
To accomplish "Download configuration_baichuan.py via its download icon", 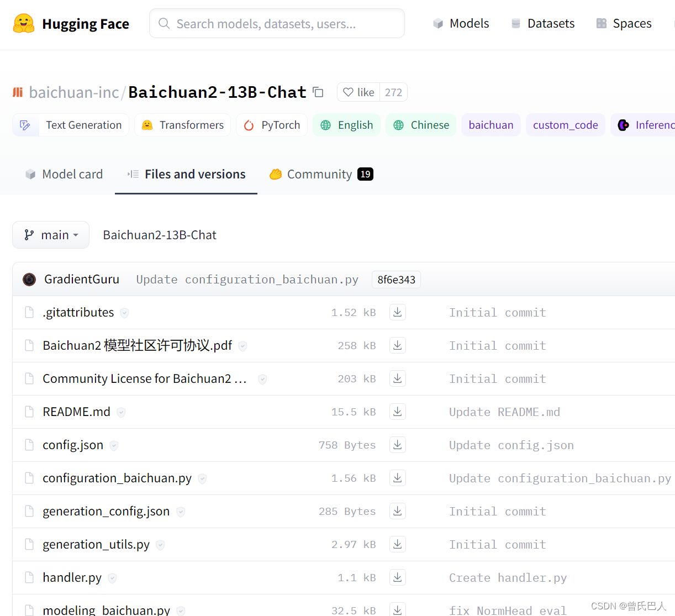I will click(x=398, y=478).
